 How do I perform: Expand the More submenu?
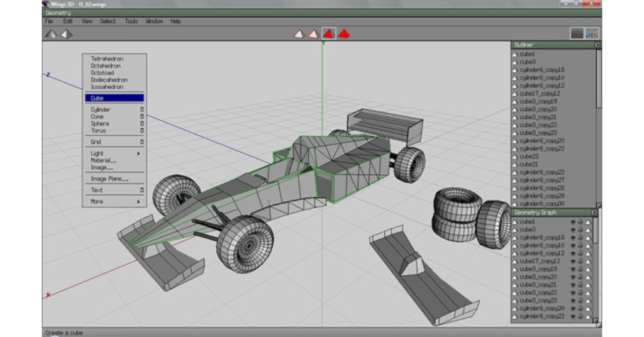(x=138, y=202)
